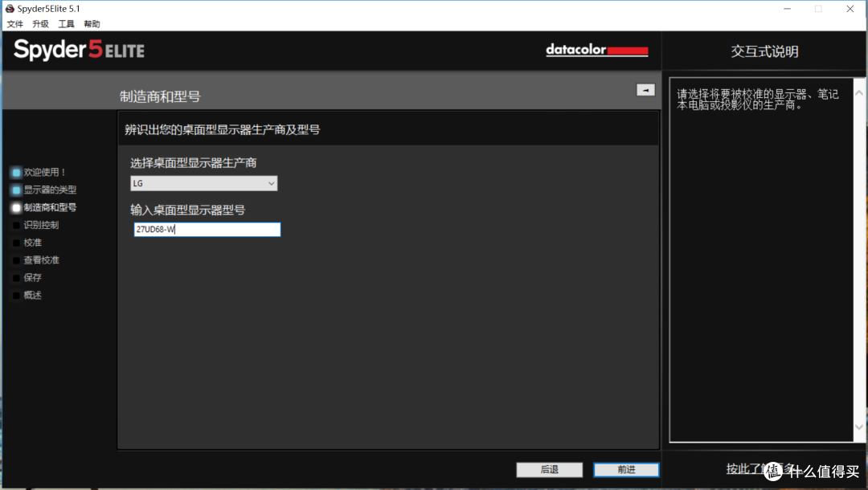Click help panel scrollbar up arrow
Viewport: 868px width, 490px height.
pyautogui.click(x=858, y=93)
